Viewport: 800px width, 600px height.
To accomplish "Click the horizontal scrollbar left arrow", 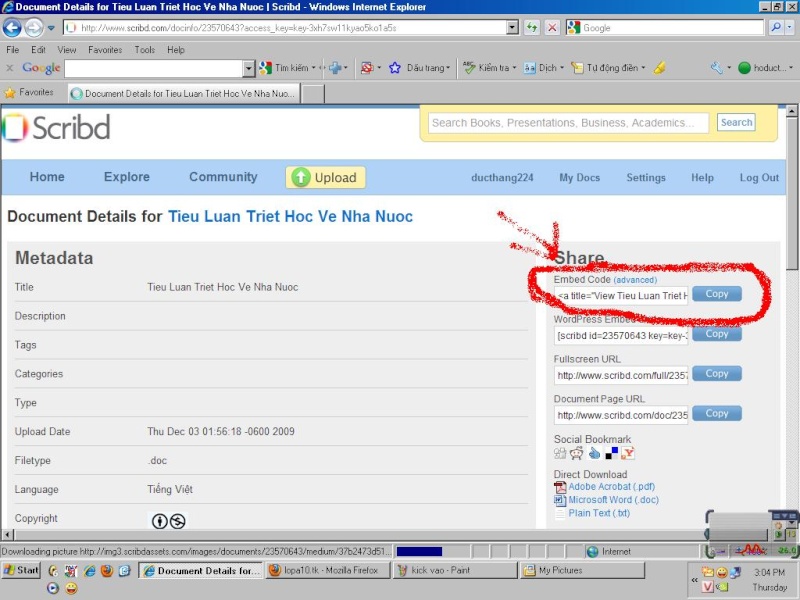I will (7, 535).
